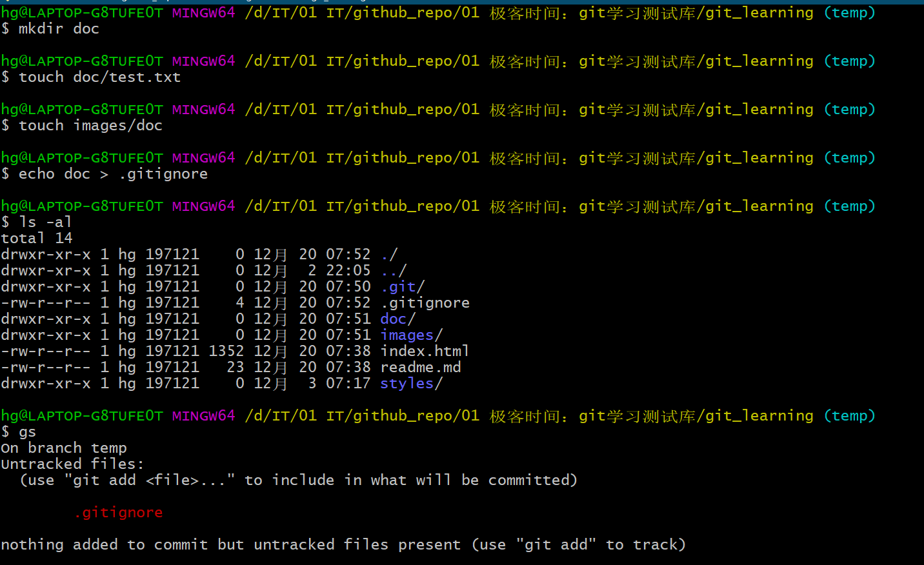Viewport: 924px width, 565px height.
Task: Select the styles/ directory entry
Action: click(x=412, y=383)
